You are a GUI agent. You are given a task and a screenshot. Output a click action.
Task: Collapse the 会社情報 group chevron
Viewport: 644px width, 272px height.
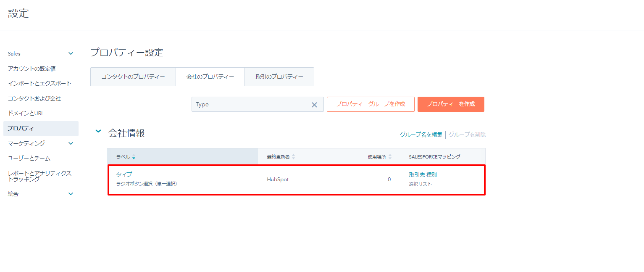pos(98,132)
